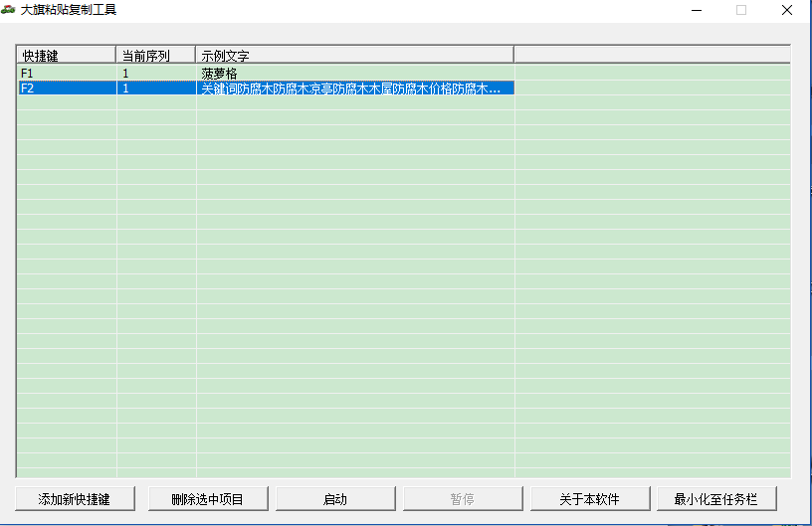The width and height of the screenshot is (812, 526).
Task: Click the greyed-out 暂停 button
Action: coord(463,499)
